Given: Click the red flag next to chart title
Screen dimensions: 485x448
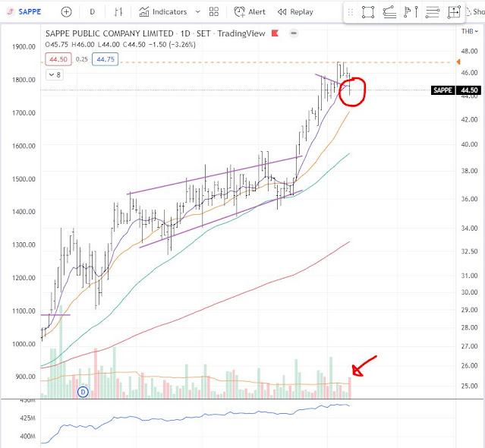Looking at the screenshot, I should coord(275,33).
